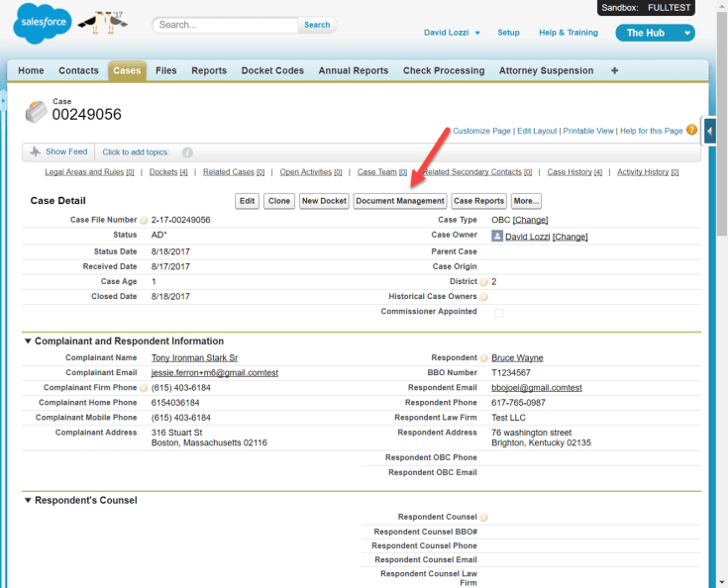Screen dimensions: 728x588
Task: Click the Case Owner user avatar icon
Action: click(497, 237)
